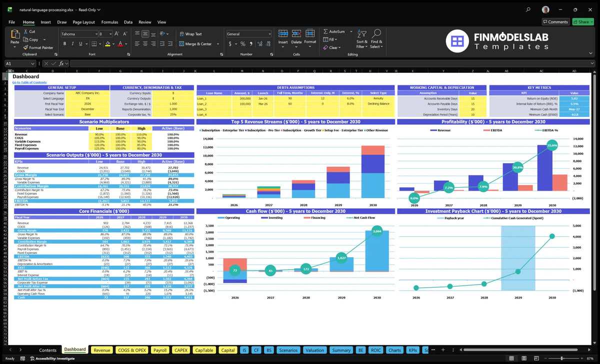This screenshot has width=600, height=364.
Task: Open the Sort & Filter dropdown
Action: (x=362, y=39)
